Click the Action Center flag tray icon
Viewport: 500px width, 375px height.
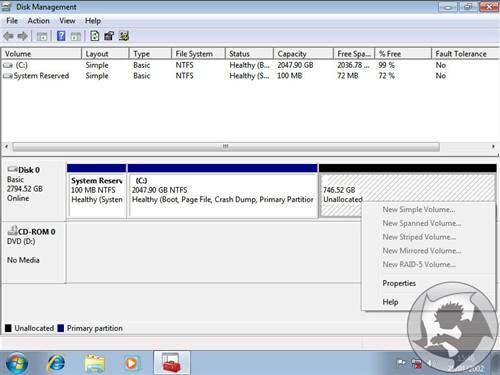coord(401,363)
